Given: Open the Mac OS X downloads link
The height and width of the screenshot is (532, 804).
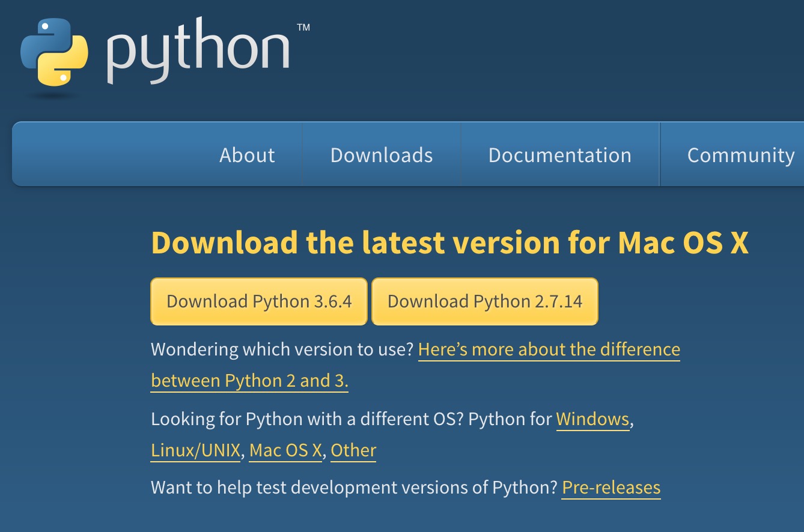Looking at the screenshot, I should 284,450.
